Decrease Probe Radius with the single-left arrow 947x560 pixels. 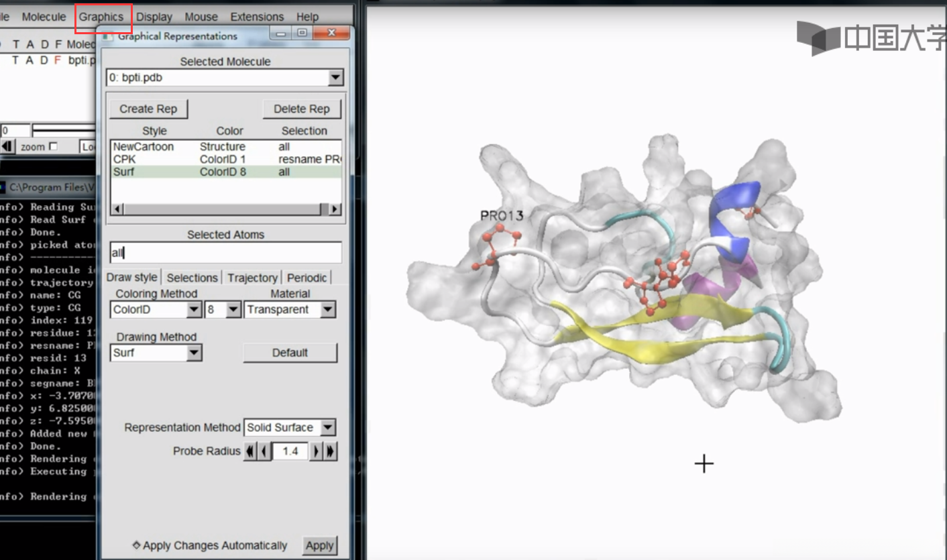point(264,451)
